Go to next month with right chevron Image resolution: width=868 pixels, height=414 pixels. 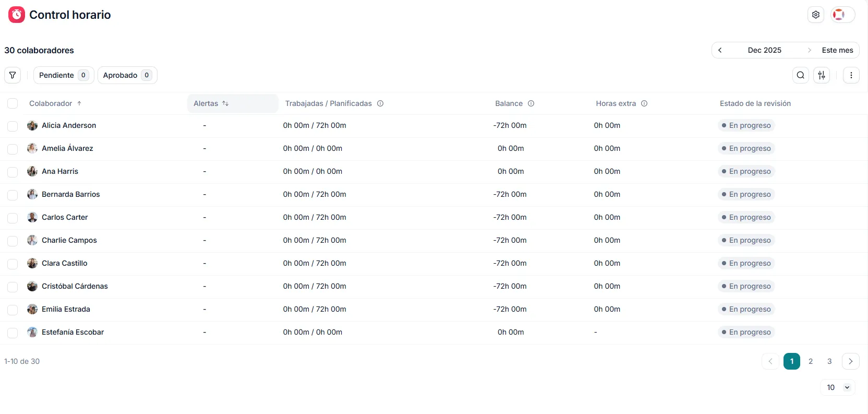pyautogui.click(x=809, y=50)
